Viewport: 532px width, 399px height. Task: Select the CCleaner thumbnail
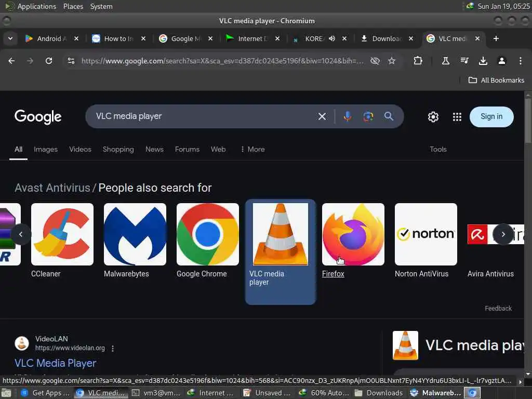[x=62, y=234]
